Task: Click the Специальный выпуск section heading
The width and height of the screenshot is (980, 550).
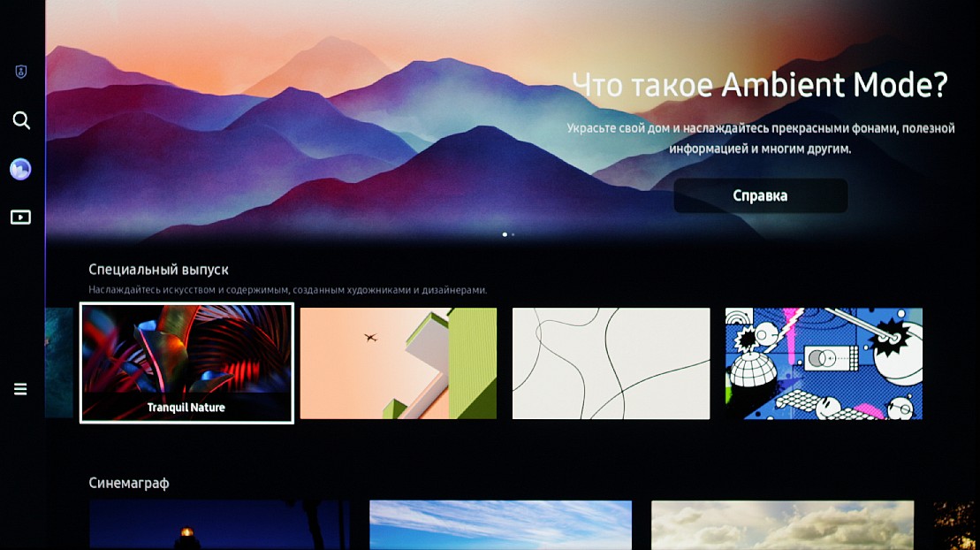Action: coord(159,270)
